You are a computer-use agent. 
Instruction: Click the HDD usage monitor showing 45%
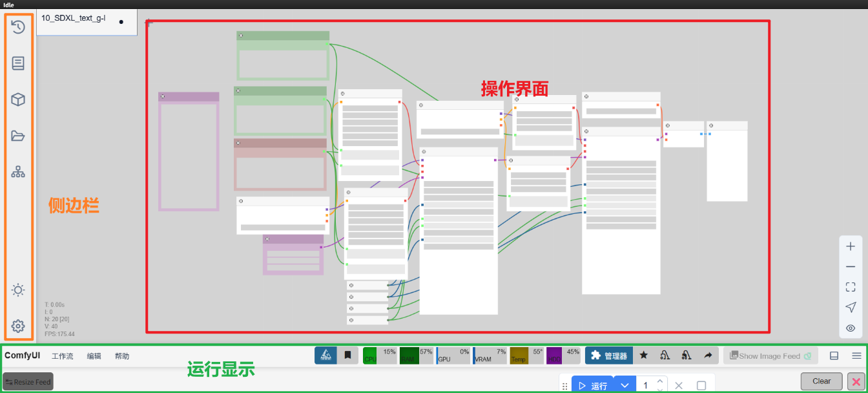(x=564, y=356)
